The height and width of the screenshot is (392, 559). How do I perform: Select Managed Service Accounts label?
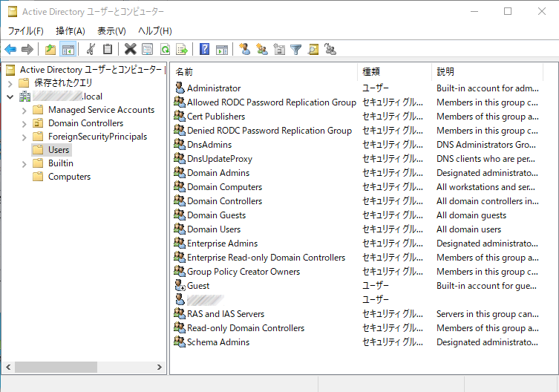click(x=101, y=109)
